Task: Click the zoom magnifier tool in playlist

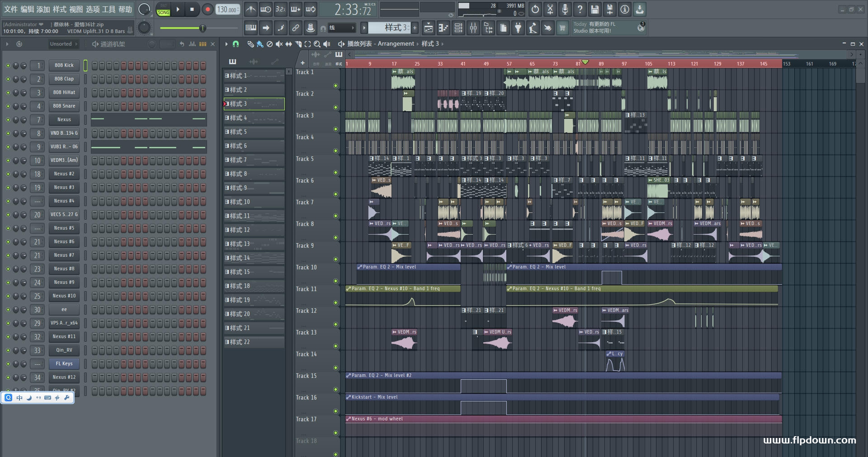Action: coord(317,44)
